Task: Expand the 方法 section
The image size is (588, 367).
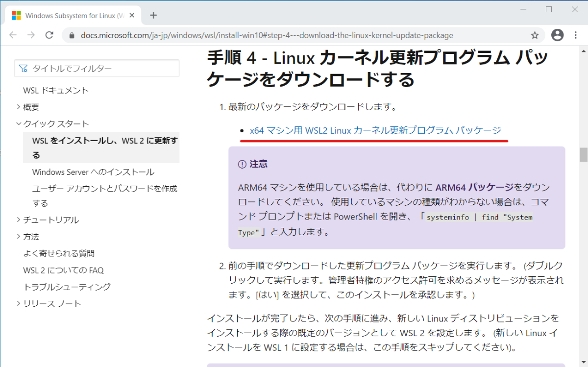Action: [x=28, y=237]
